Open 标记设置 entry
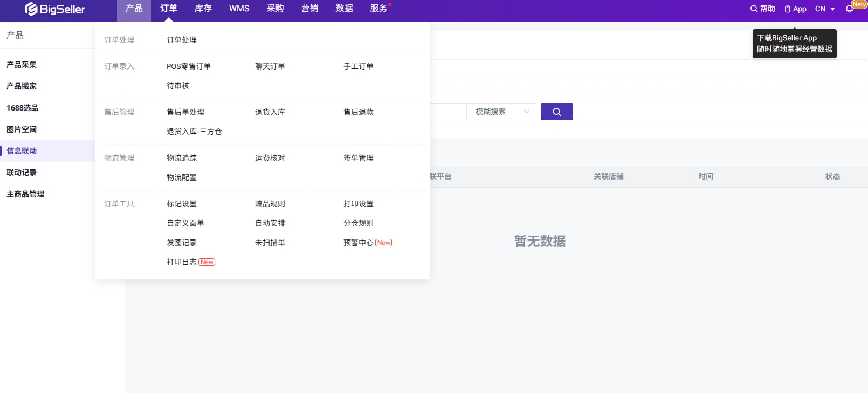The image size is (868, 393). click(182, 204)
